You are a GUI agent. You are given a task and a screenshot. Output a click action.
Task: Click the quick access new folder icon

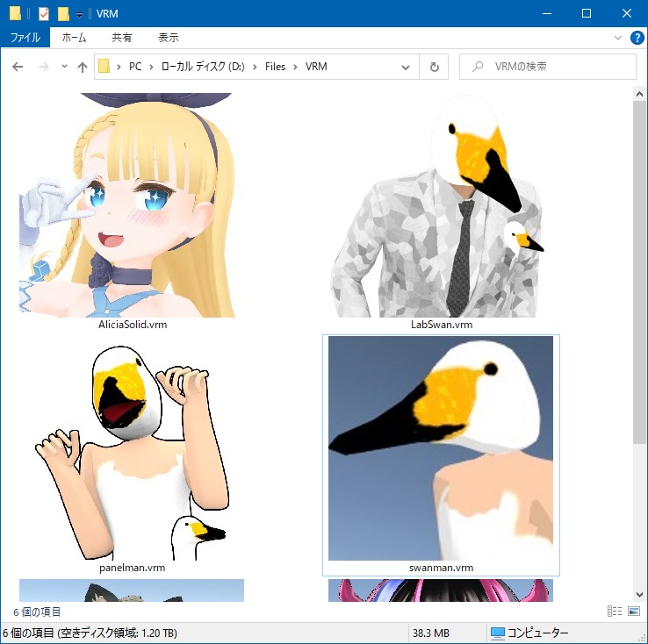click(63, 14)
